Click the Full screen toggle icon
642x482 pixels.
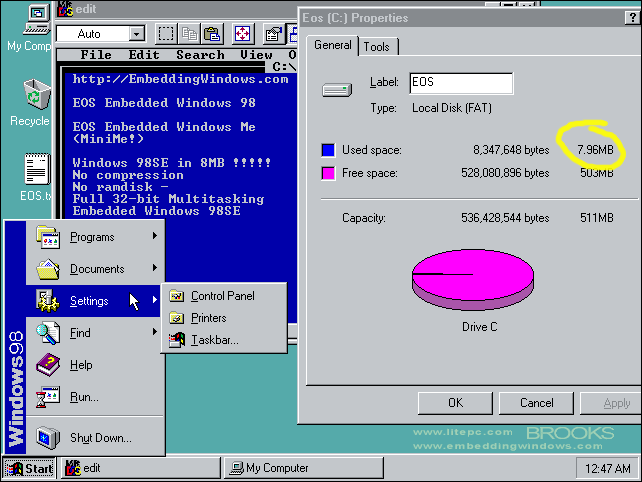pos(242,34)
